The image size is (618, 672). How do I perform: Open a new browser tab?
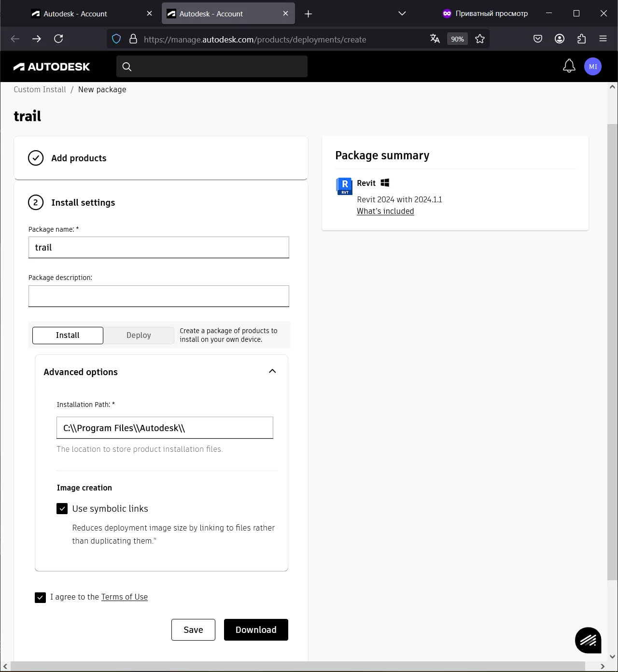308,14
